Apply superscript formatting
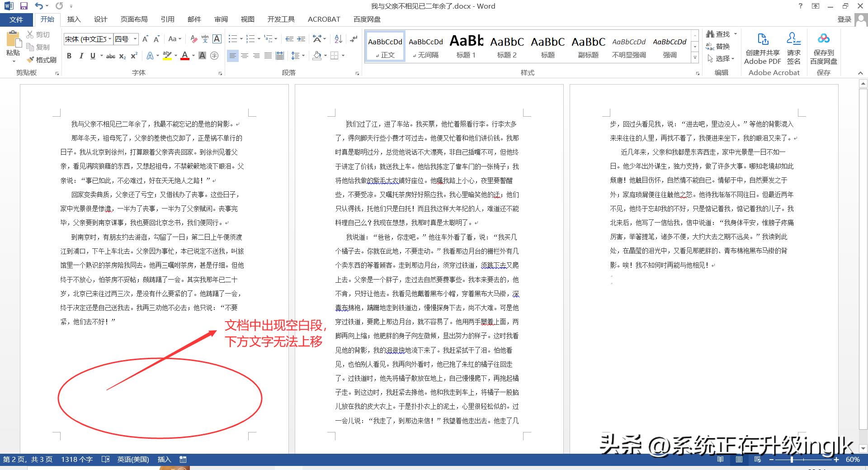Viewport: 868px width, 470px height. coord(134,56)
